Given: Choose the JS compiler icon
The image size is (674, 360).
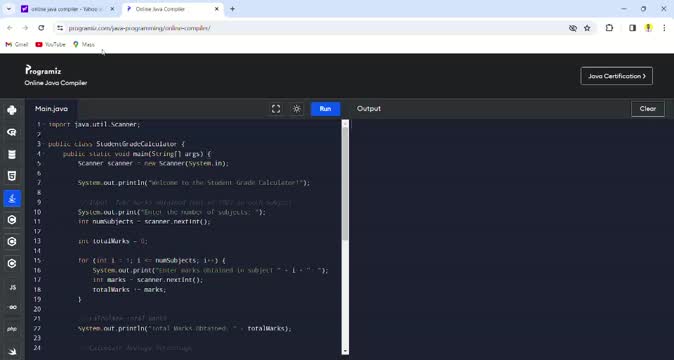Looking at the screenshot, I should (x=12, y=287).
